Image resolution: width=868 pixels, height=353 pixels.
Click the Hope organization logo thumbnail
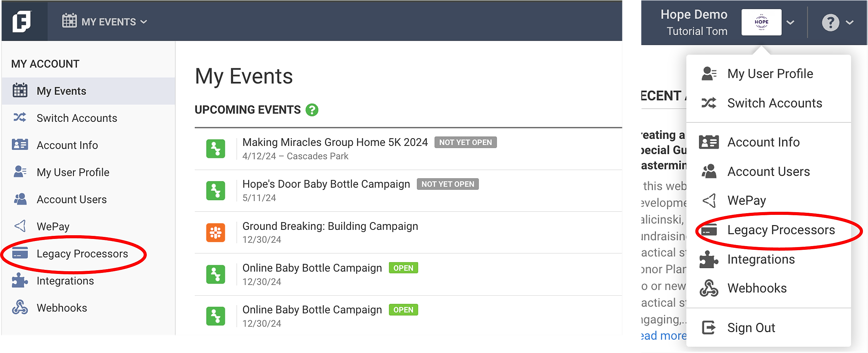(x=761, y=22)
